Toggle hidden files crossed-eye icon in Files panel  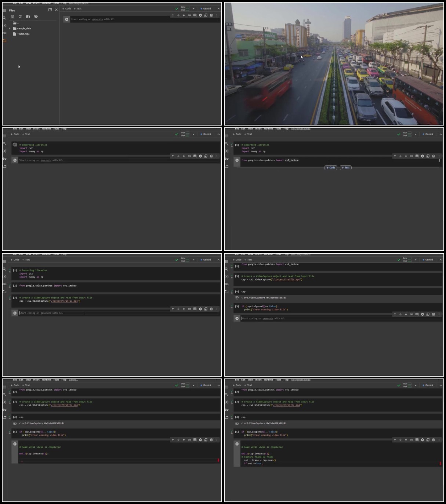coord(36,17)
